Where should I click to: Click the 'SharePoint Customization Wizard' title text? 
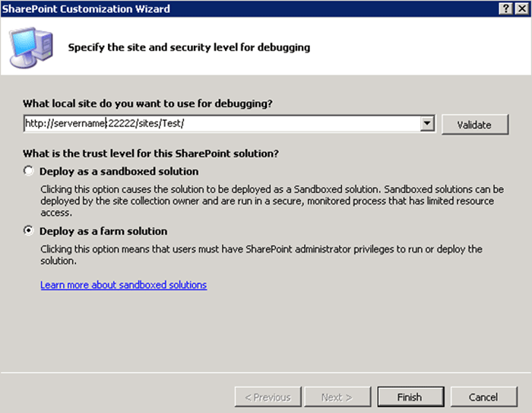pos(86,9)
